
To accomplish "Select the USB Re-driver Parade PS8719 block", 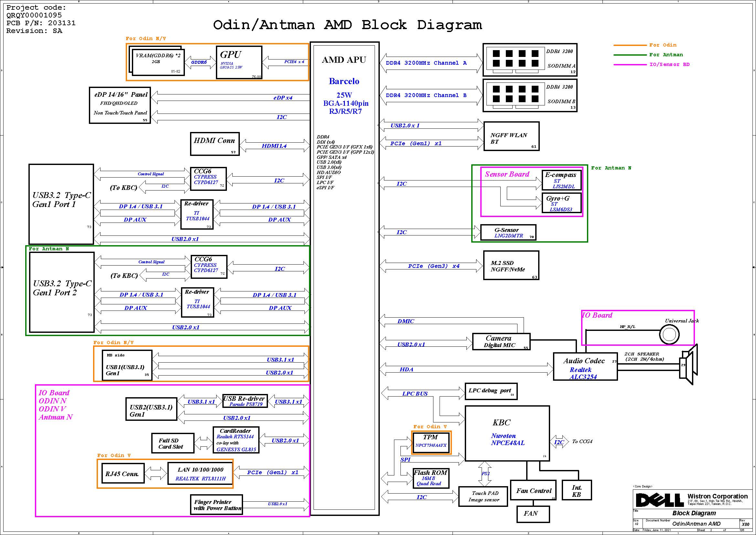I will coord(245,401).
